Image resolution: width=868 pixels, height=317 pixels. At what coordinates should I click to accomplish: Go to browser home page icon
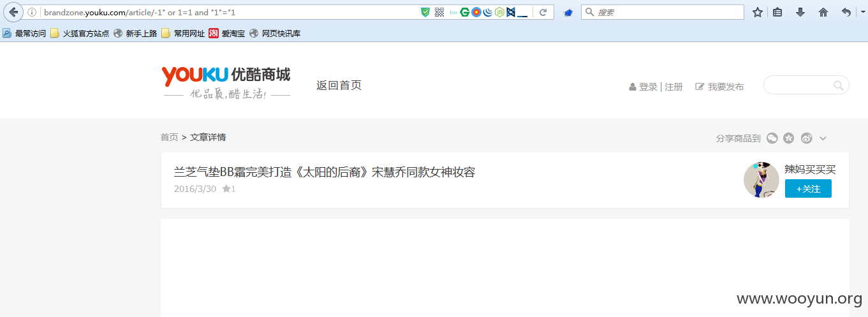tap(823, 12)
